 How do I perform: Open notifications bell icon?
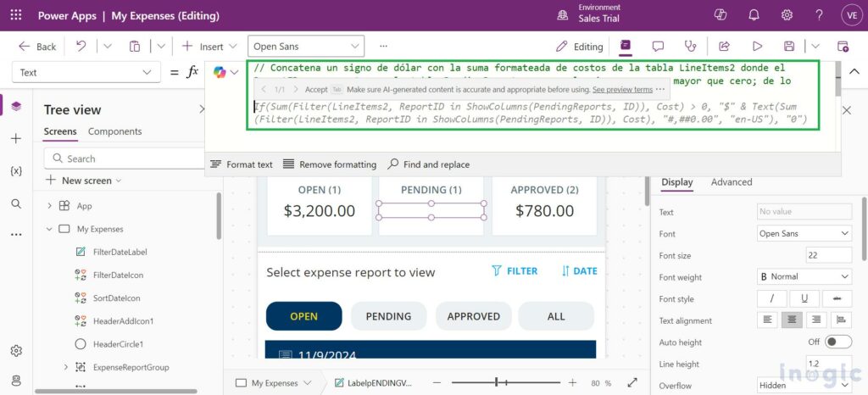(754, 15)
